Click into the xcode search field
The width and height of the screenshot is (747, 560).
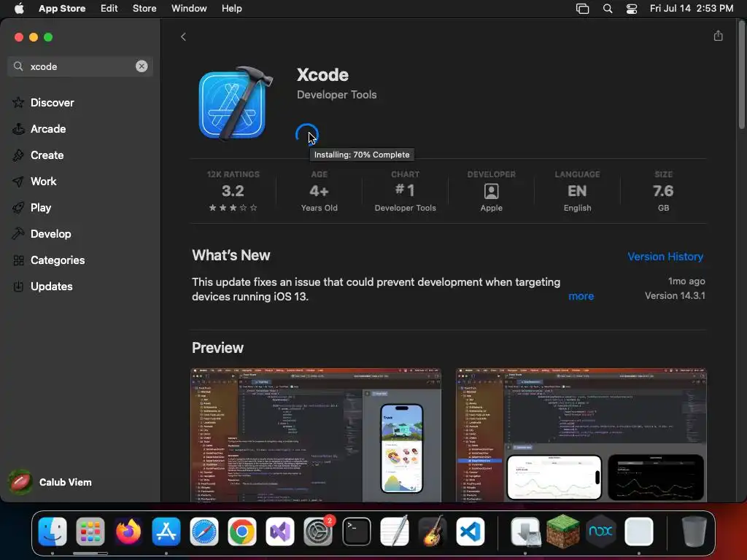(80, 66)
